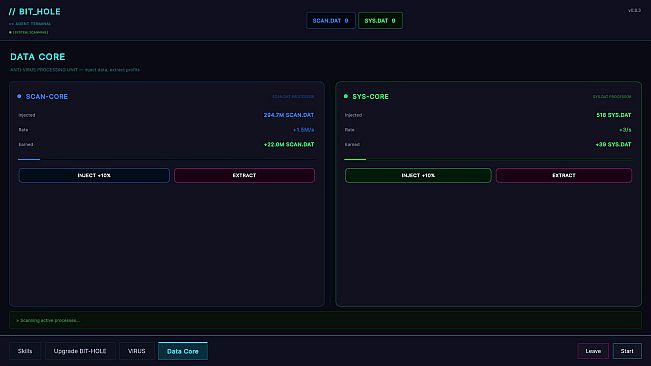This screenshot has height=366, width=651.
Task: Click the SYS.DAT processor label
Action: pos(612,97)
